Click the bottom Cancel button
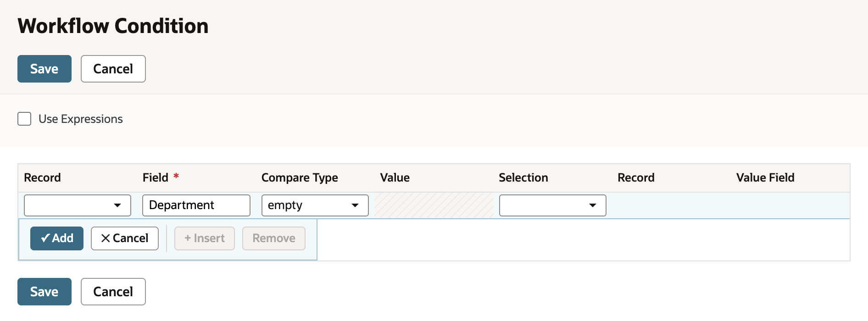868x321 pixels. (x=113, y=292)
